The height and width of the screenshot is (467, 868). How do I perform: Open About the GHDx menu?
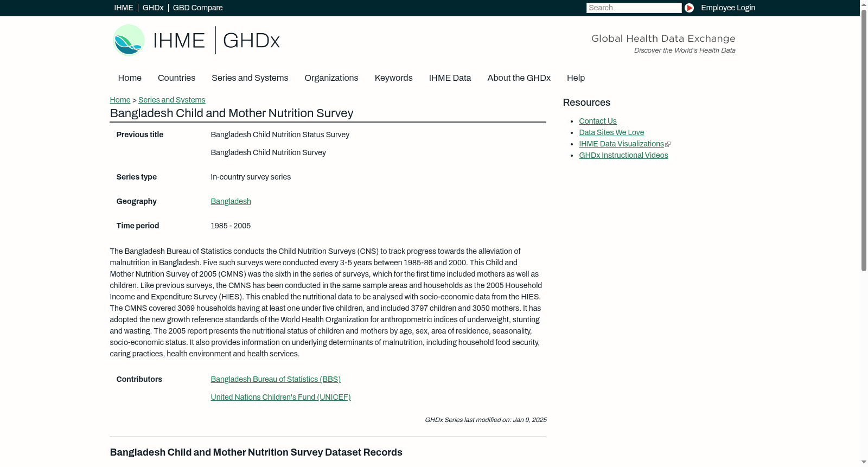tap(519, 78)
